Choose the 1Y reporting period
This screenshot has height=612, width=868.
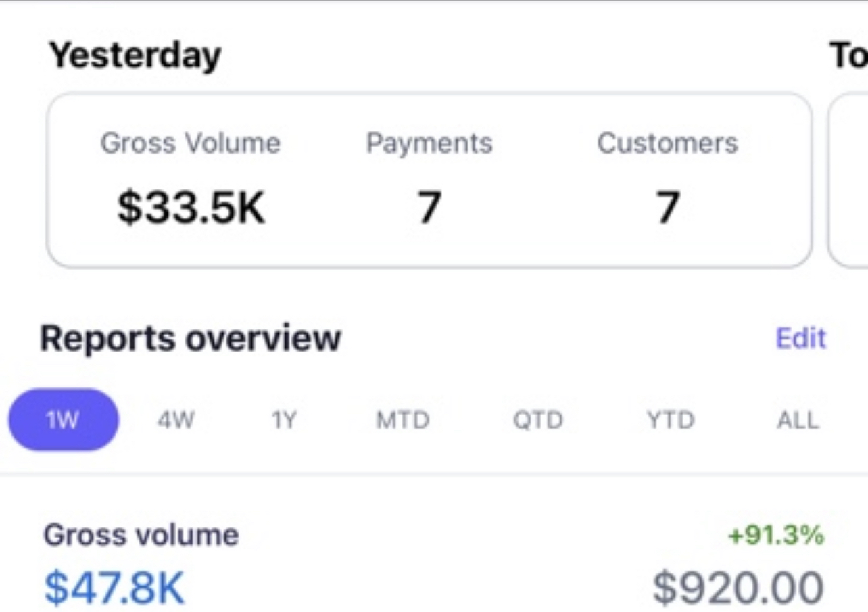click(x=284, y=421)
